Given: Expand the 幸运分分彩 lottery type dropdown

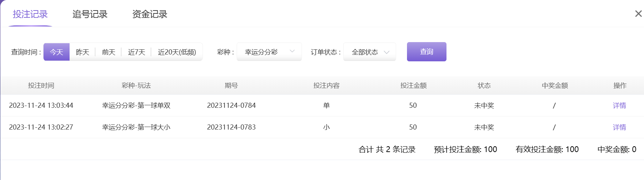Looking at the screenshot, I should (269, 52).
